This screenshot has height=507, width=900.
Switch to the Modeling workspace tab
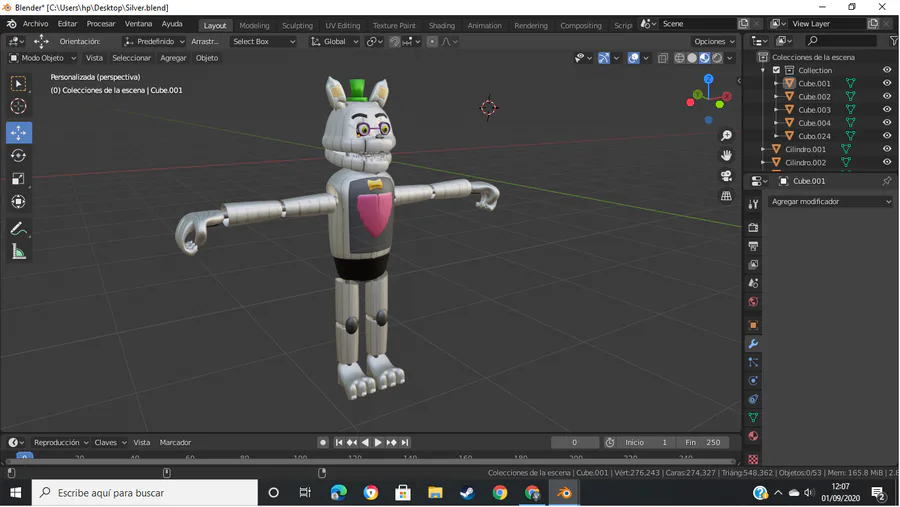click(254, 25)
